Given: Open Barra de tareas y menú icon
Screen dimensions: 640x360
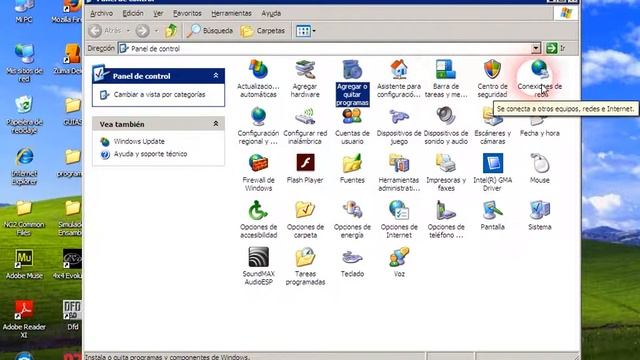Looking at the screenshot, I should tap(446, 79).
